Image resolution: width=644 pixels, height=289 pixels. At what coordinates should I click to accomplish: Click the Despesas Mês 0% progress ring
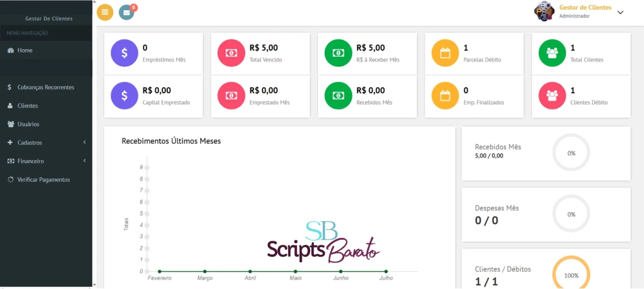pos(571,214)
